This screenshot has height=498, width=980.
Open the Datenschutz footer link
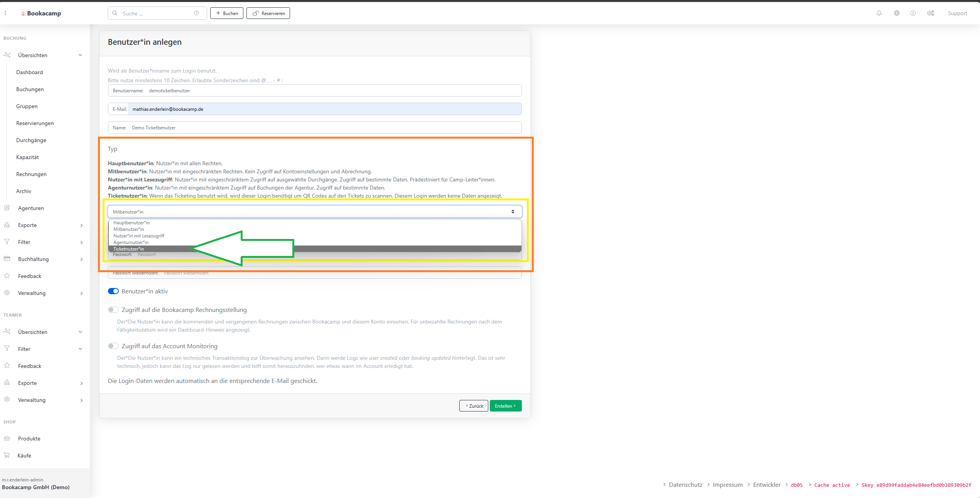685,485
